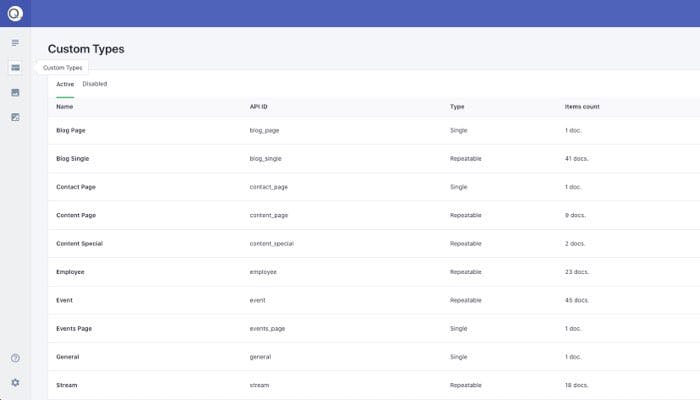Open the Content Special custom type
This screenshot has height=400, width=700.
79,243
